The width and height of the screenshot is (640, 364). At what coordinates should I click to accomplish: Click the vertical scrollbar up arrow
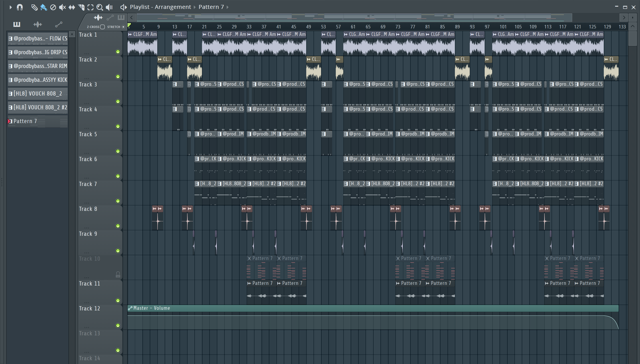(632, 26)
